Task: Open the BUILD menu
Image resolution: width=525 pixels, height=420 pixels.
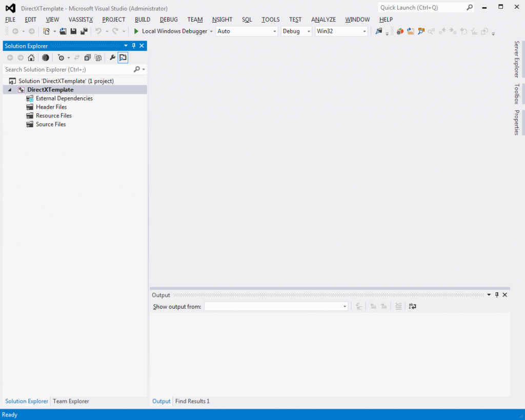Action: tap(143, 19)
